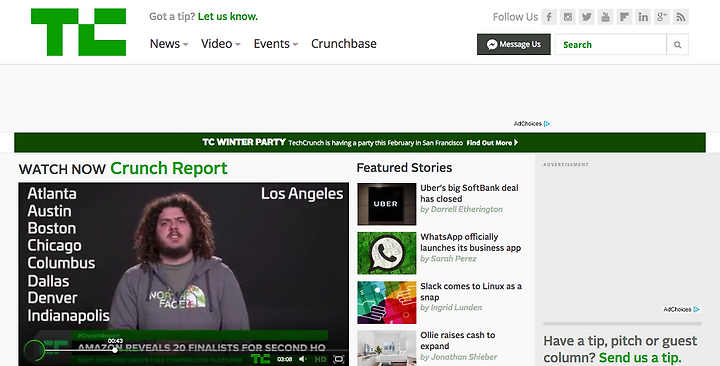Image resolution: width=720 pixels, height=366 pixels.
Task: Click the Message Us button
Action: tap(514, 45)
